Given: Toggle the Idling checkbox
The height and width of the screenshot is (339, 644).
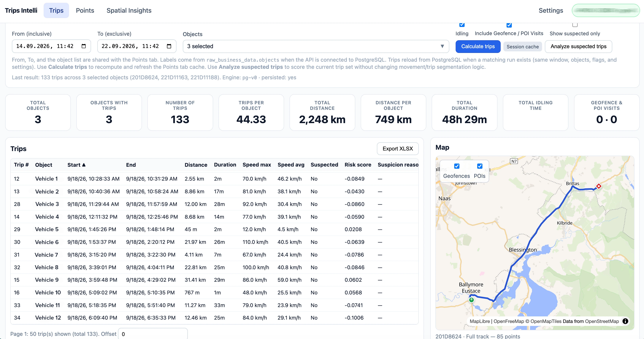Looking at the screenshot, I should coord(462,25).
